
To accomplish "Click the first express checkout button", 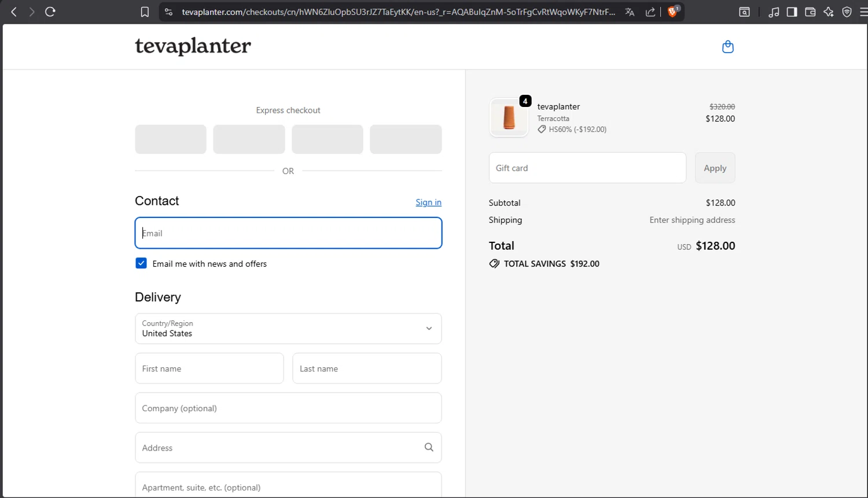I will [171, 139].
